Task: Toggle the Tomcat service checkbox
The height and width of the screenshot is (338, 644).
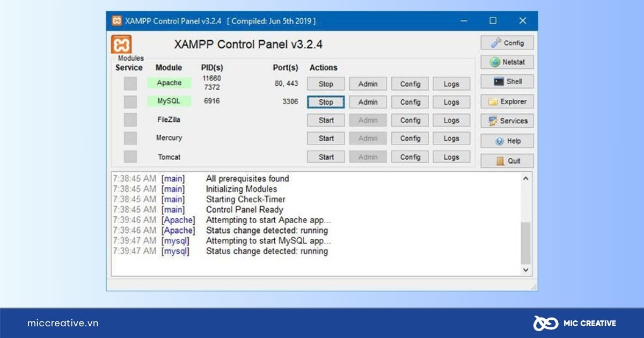Action: (130, 157)
